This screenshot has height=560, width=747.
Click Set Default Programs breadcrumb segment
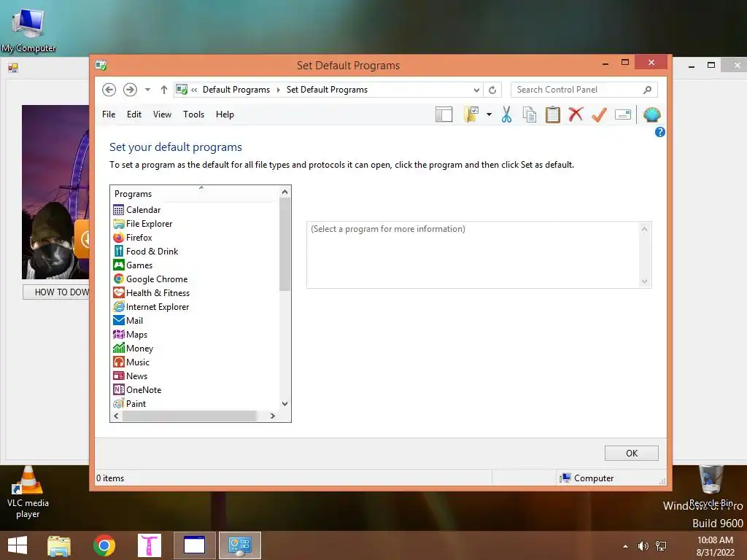click(x=327, y=90)
